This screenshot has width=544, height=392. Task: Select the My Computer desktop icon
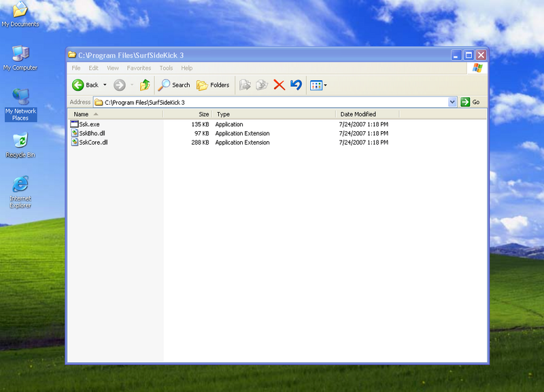tap(20, 58)
